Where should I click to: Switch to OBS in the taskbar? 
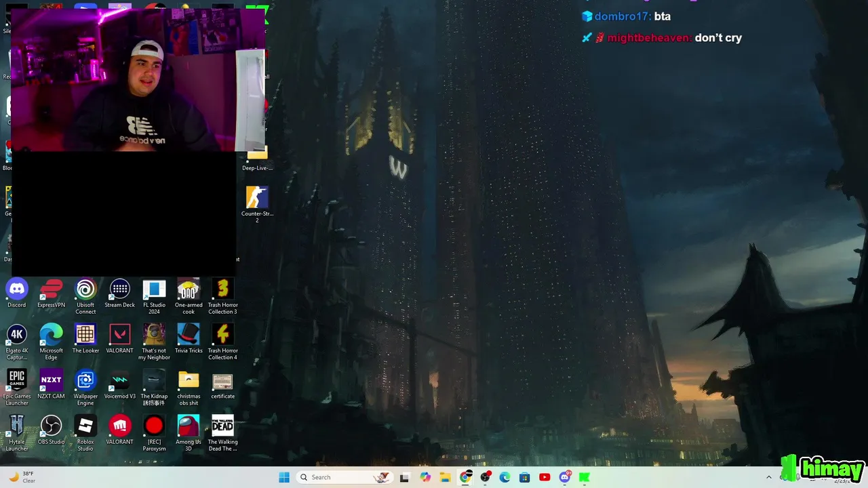pos(486,477)
